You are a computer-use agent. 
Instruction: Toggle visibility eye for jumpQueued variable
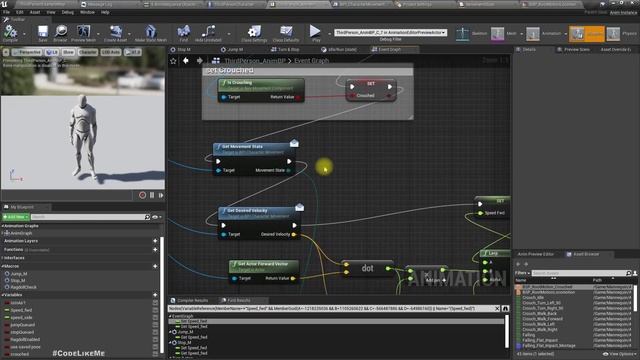click(x=155, y=325)
